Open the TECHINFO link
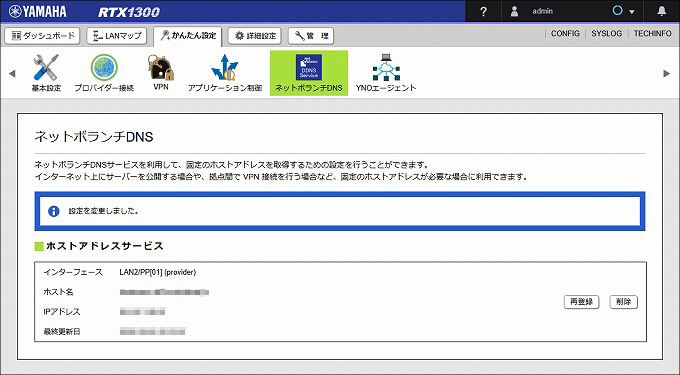 point(652,33)
